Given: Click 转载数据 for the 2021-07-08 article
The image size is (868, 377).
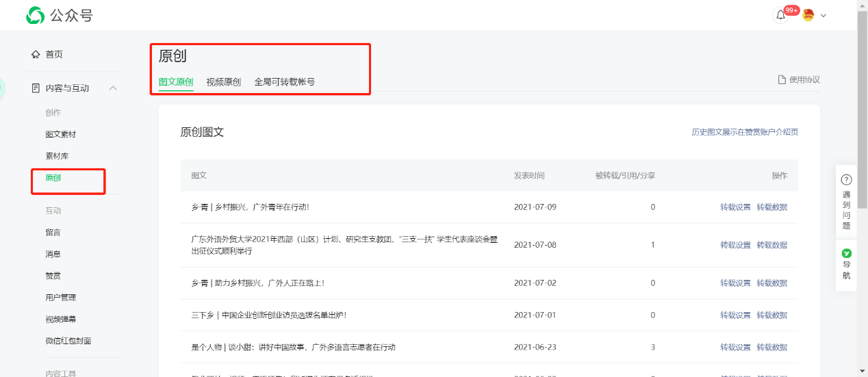Looking at the screenshot, I should [771, 245].
